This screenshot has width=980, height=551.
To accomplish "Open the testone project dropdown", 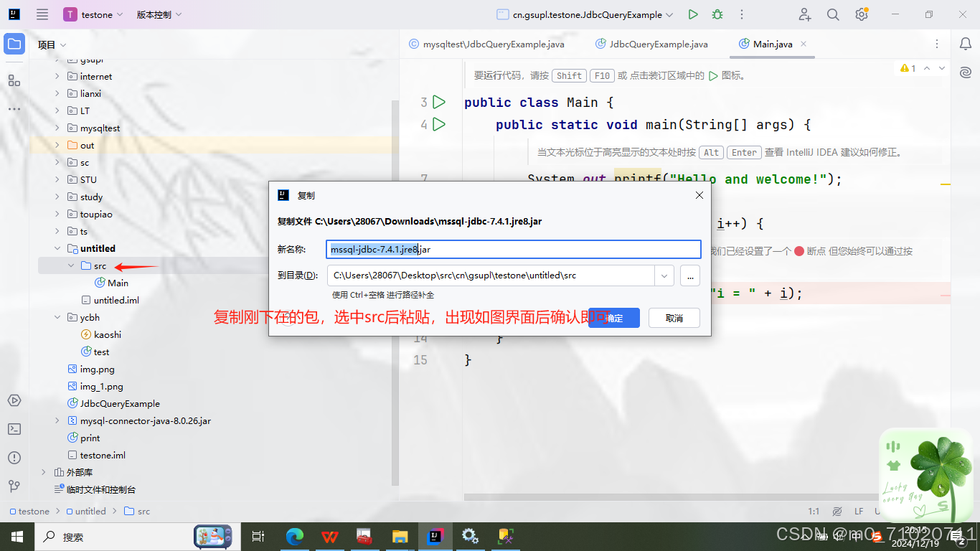I will click(x=93, y=14).
